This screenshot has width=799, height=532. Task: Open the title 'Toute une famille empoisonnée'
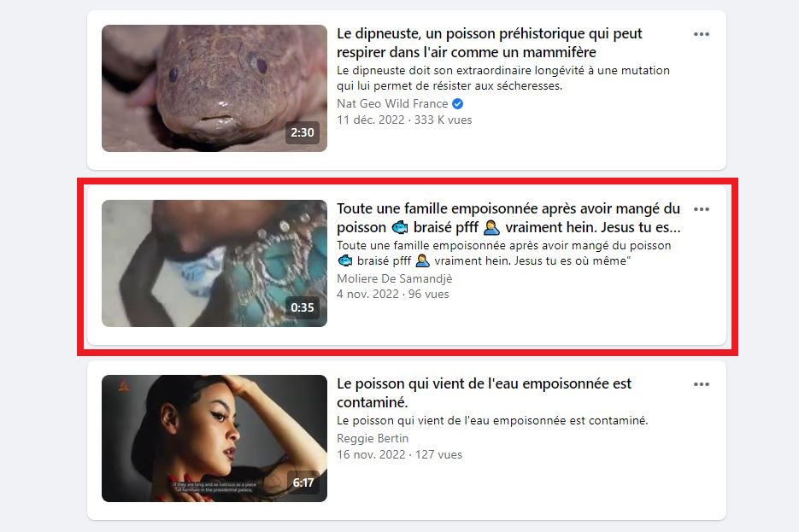pyautogui.click(x=508, y=218)
